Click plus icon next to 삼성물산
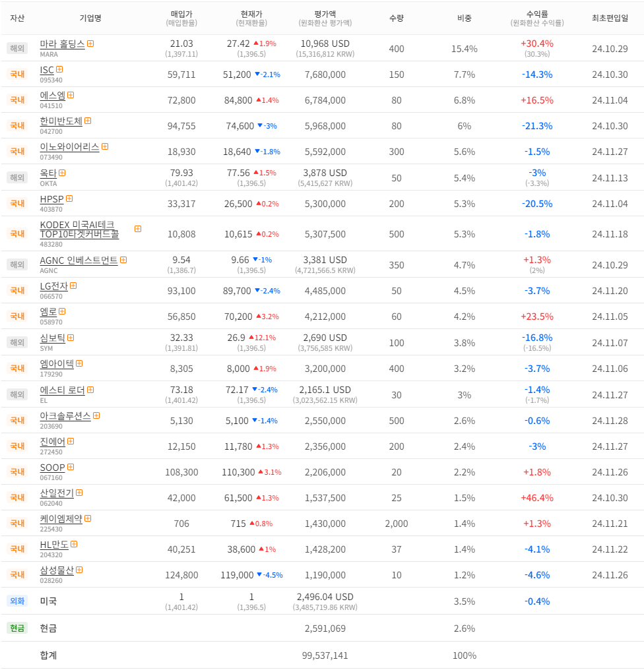 click(x=79, y=570)
